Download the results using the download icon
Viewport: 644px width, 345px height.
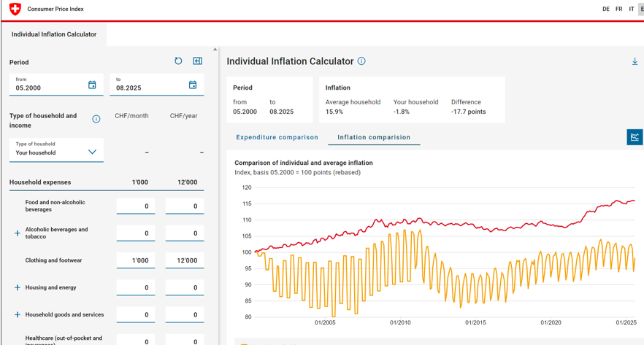tap(635, 62)
